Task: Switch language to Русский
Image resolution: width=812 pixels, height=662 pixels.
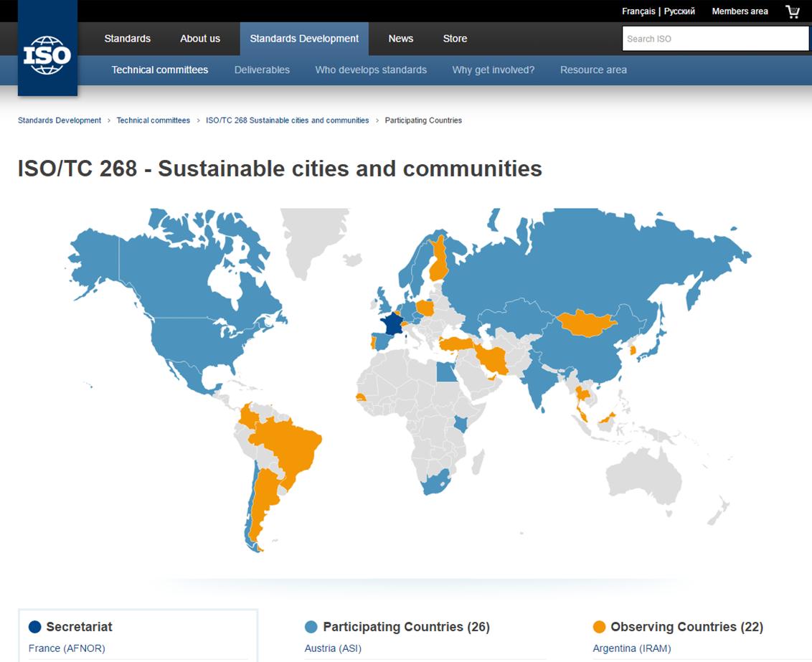Action: pyautogui.click(x=679, y=11)
